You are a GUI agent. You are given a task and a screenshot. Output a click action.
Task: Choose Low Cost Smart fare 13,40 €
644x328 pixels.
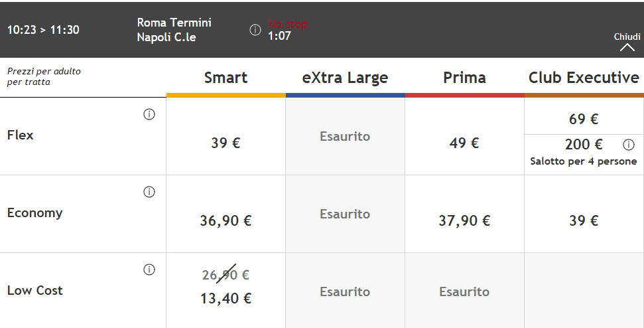click(x=226, y=291)
